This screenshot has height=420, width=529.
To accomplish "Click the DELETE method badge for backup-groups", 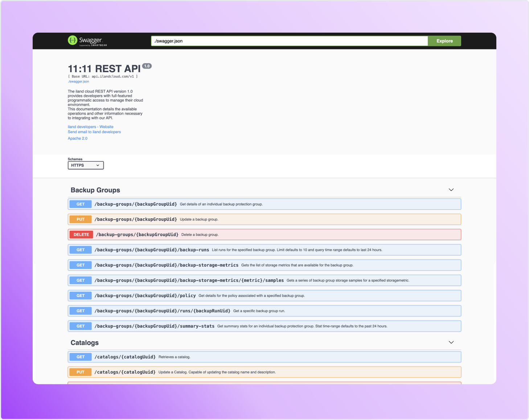I will pos(81,234).
